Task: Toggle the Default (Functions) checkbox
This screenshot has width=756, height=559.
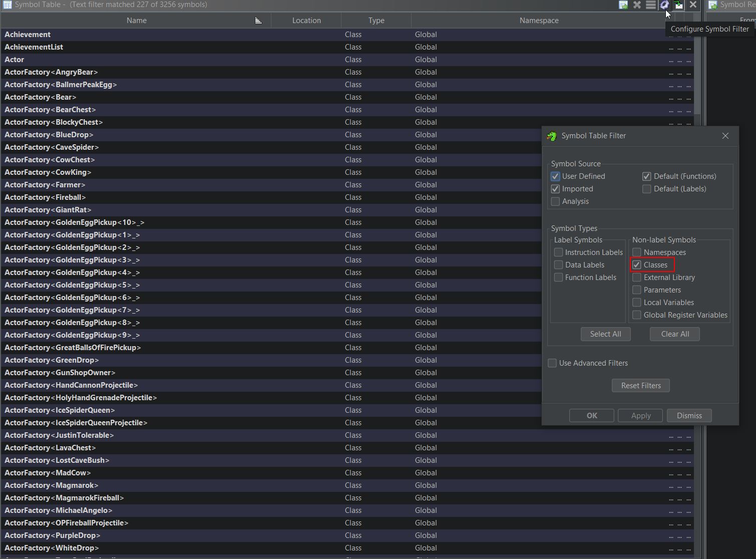Action: (647, 176)
